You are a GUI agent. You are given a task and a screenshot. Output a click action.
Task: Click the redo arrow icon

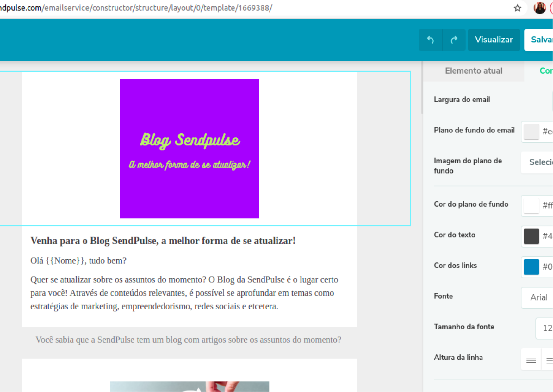454,40
